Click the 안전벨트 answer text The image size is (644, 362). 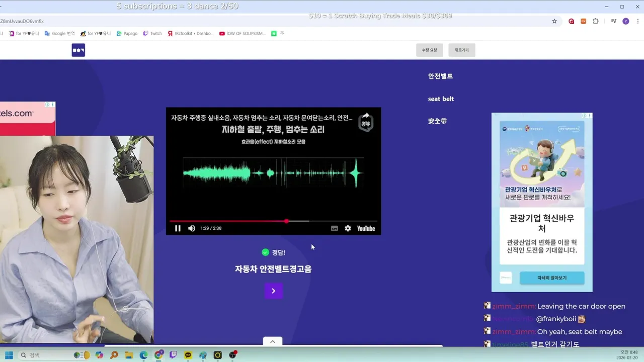(440, 76)
